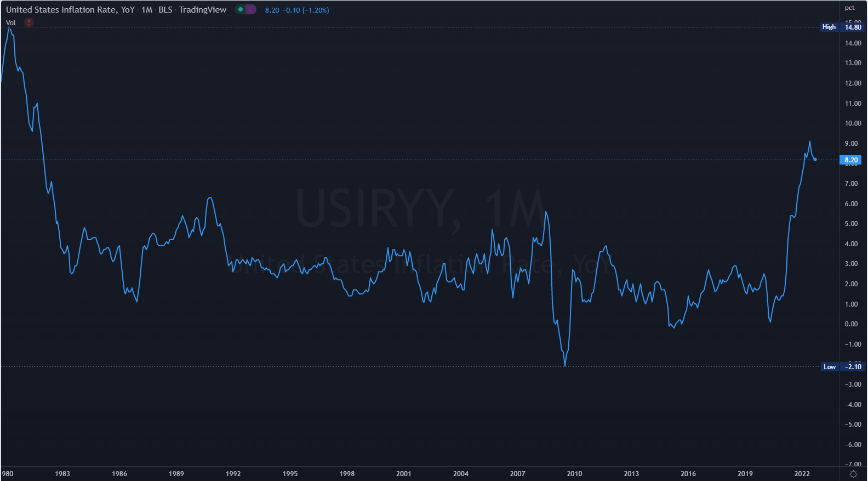The height and width of the screenshot is (481, 868).
Task: Click the 2022 label on time axis
Action: (x=802, y=474)
